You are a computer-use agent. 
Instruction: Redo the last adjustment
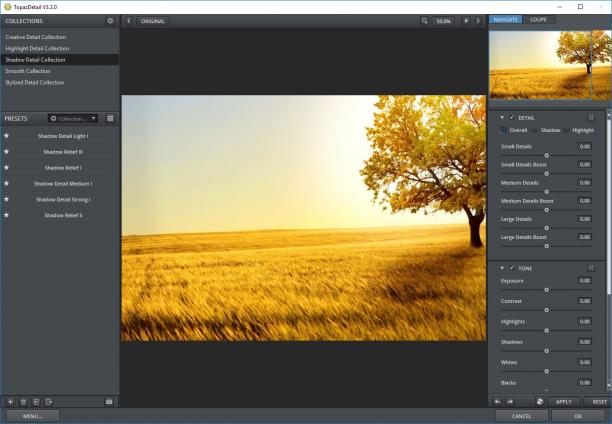coord(510,402)
